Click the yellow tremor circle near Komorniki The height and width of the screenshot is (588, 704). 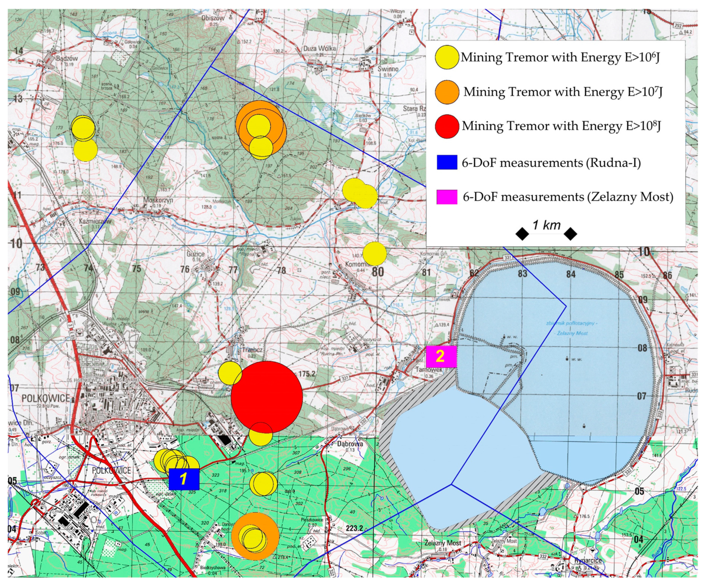coord(374,254)
